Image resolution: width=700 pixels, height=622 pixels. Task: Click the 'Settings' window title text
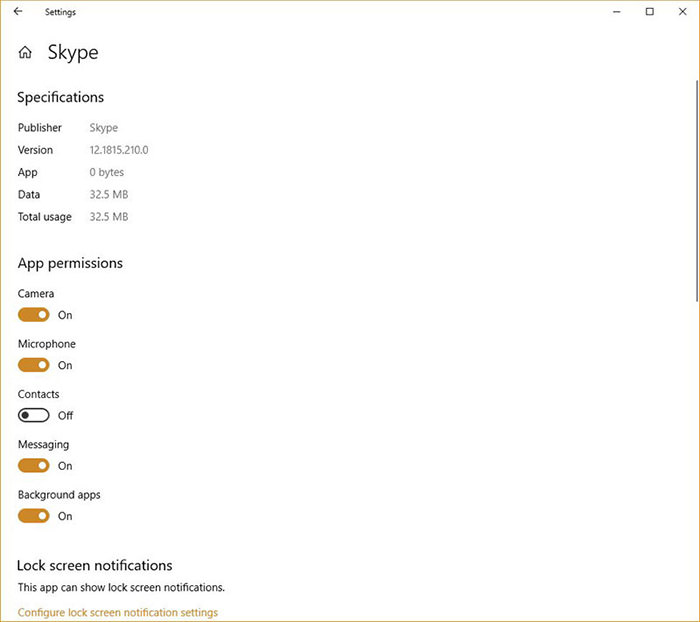click(60, 12)
